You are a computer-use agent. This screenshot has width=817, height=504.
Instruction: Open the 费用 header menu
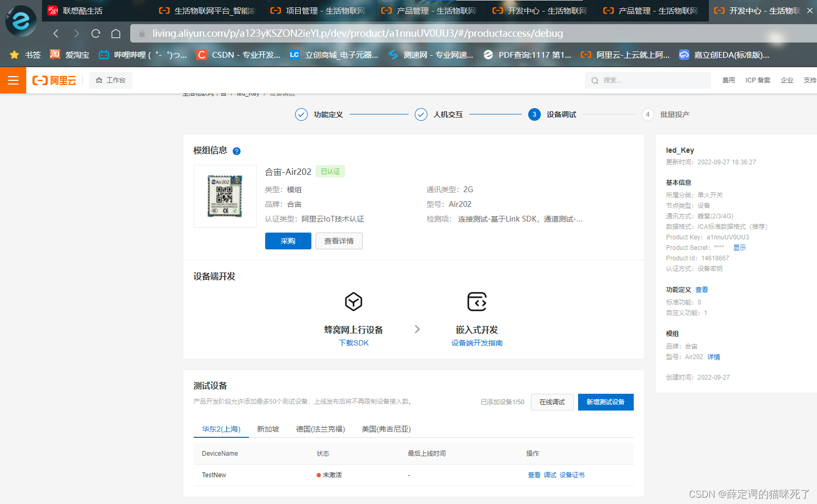728,80
